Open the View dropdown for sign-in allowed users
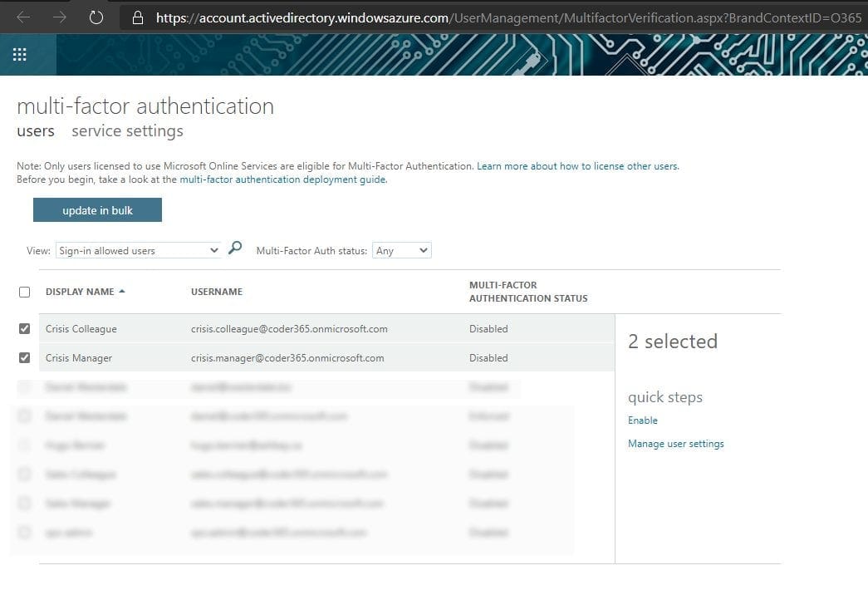Viewport: 868px width, 590px height. click(138, 250)
